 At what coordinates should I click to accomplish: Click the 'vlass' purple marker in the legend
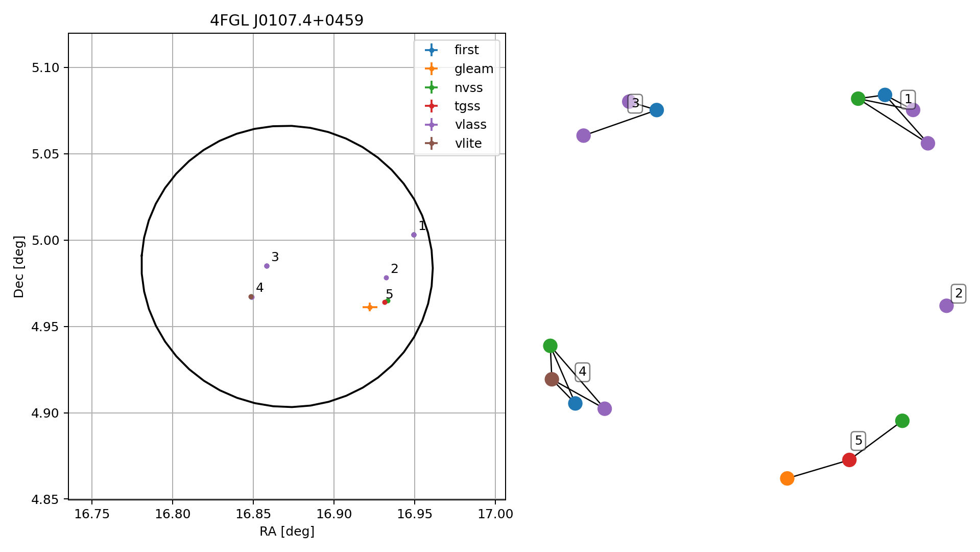[x=432, y=125]
